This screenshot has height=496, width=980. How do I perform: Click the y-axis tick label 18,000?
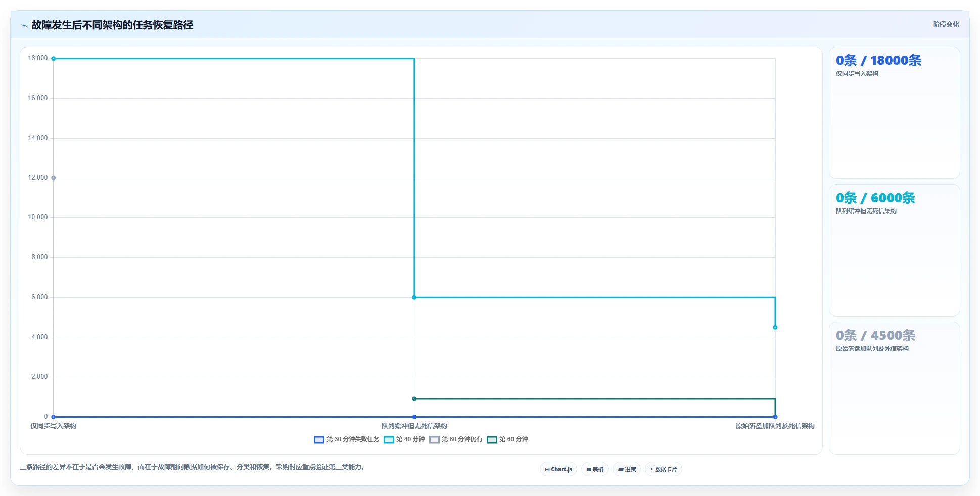pyautogui.click(x=38, y=58)
